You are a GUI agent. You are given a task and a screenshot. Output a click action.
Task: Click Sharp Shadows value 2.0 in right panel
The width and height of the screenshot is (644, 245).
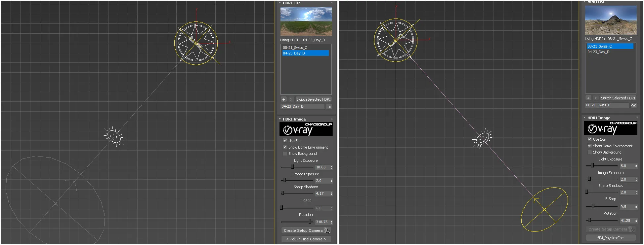(x=627, y=192)
